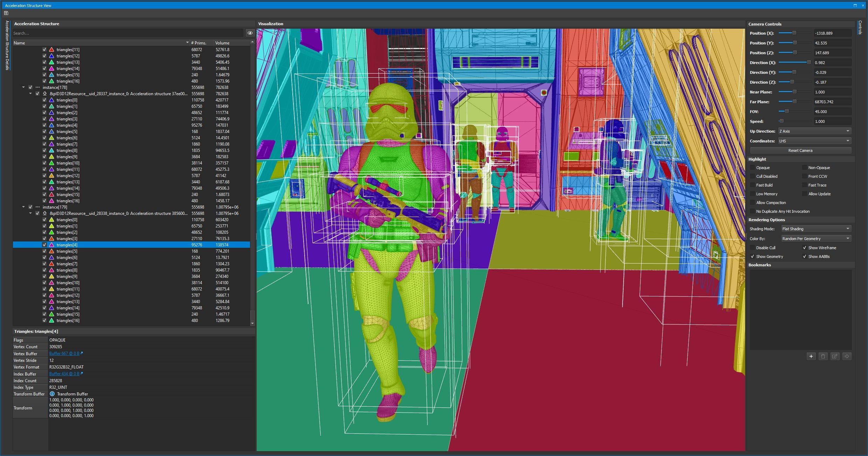The image size is (868, 456).
Task: Click the info icon next to Transform Buffer
Action: [x=52, y=394]
